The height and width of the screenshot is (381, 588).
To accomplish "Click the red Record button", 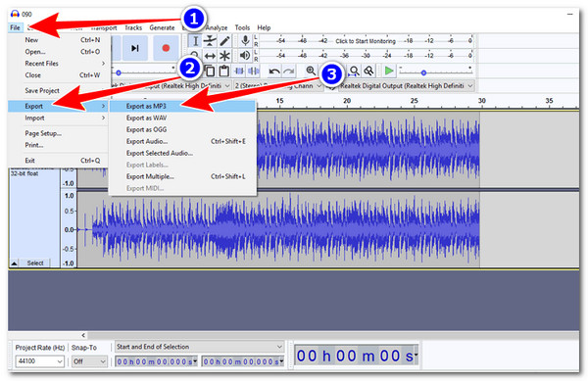I will (x=166, y=48).
